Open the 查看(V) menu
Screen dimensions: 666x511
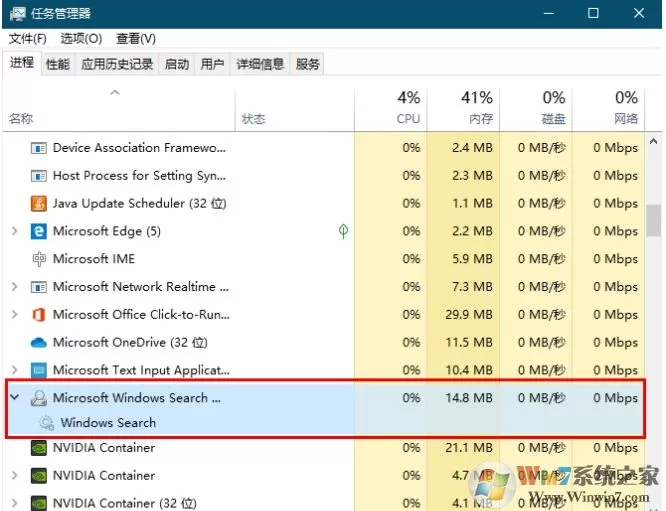coord(136,39)
